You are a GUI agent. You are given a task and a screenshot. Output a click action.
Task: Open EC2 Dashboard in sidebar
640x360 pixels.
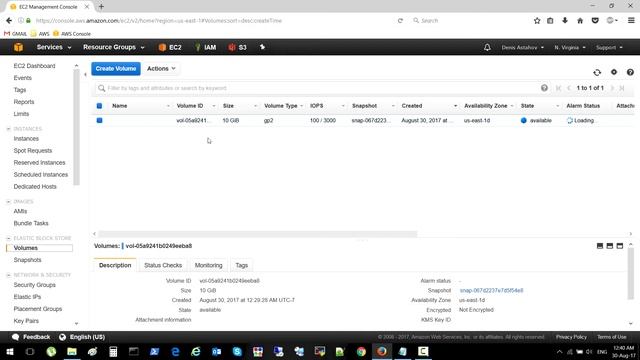(34, 66)
